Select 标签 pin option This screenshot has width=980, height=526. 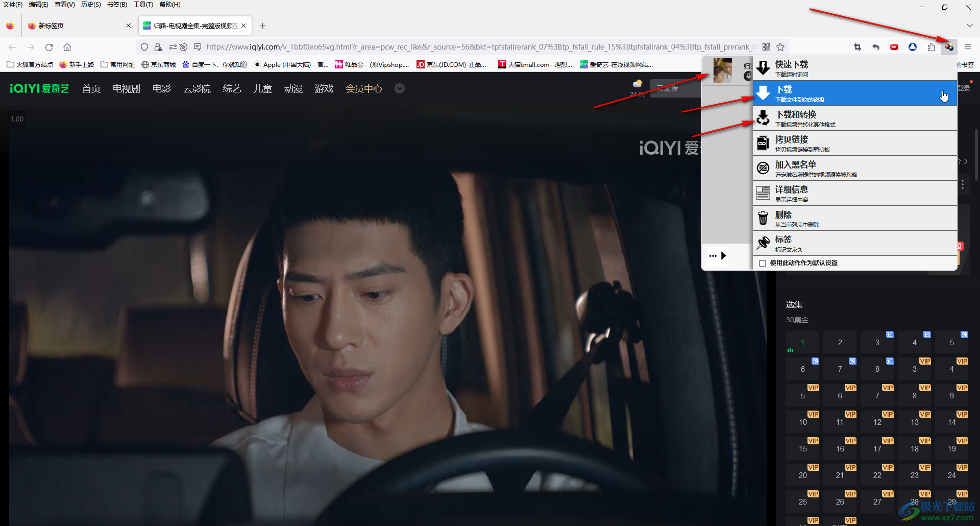click(x=855, y=243)
